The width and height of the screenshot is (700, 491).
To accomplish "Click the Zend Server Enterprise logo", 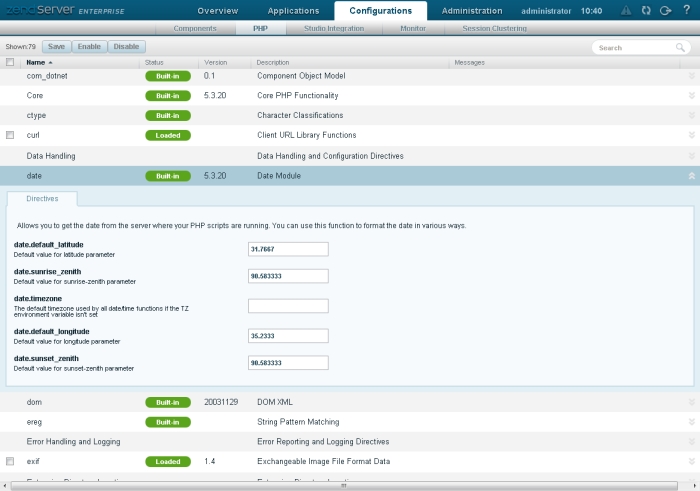I will click(x=65, y=10).
